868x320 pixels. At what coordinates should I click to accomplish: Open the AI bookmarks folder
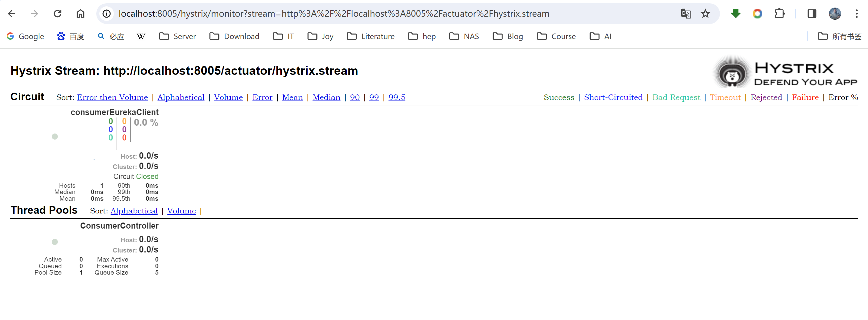[600, 36]
